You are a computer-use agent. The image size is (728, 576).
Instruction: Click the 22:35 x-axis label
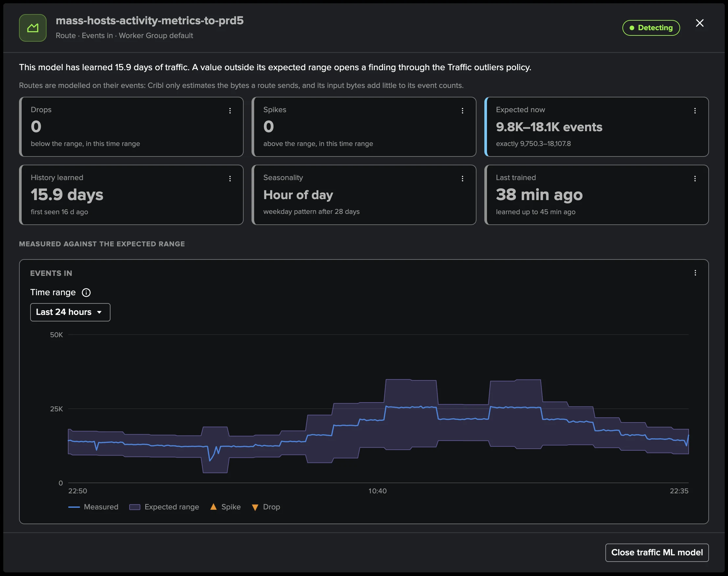click(x=679, y=491)
